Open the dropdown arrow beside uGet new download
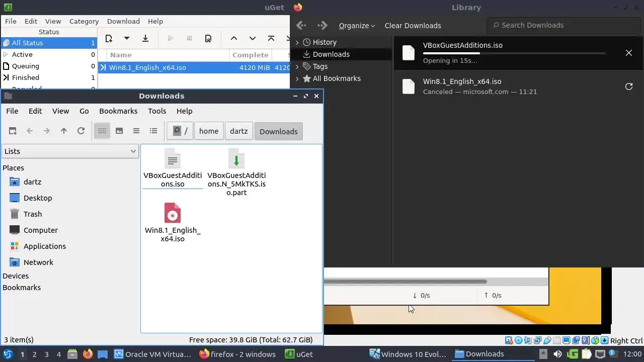The width and height of the screenshot is (644, 362). [127, 38]
